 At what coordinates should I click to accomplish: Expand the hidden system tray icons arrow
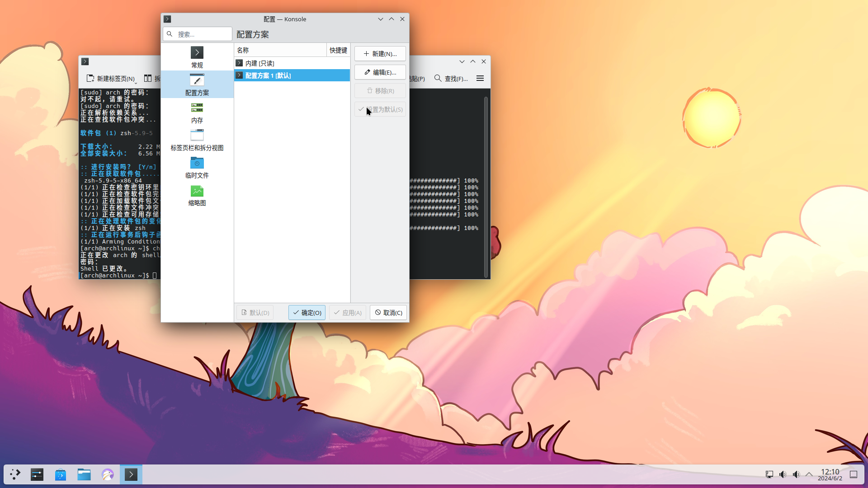tap(809, 474)
